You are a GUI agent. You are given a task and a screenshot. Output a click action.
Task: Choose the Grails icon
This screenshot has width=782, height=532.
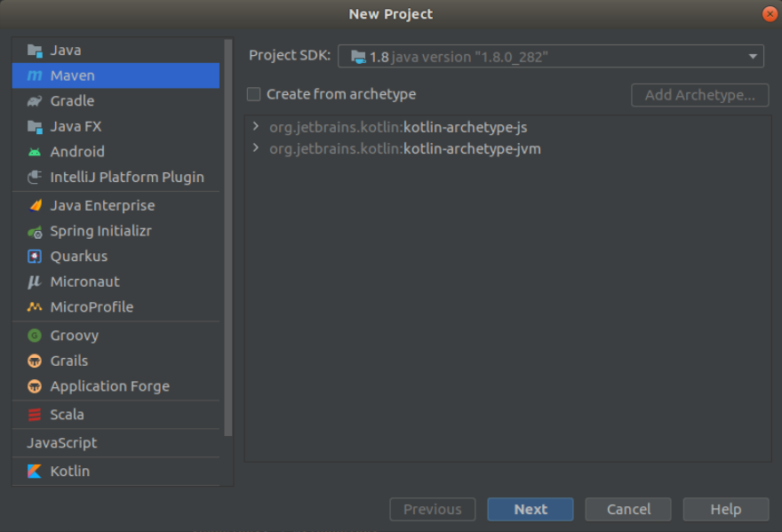[x=35, y=361]
